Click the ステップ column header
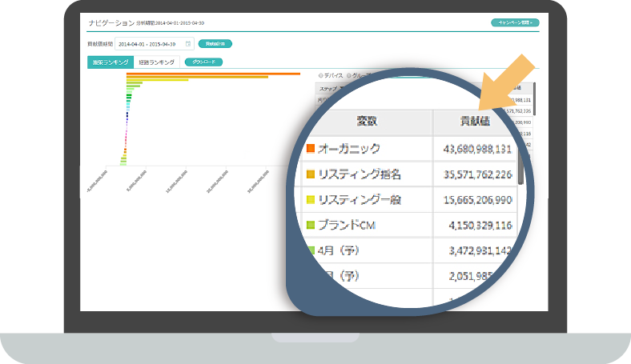This screenshot has width=631, height=364. (x=328, y=89)
